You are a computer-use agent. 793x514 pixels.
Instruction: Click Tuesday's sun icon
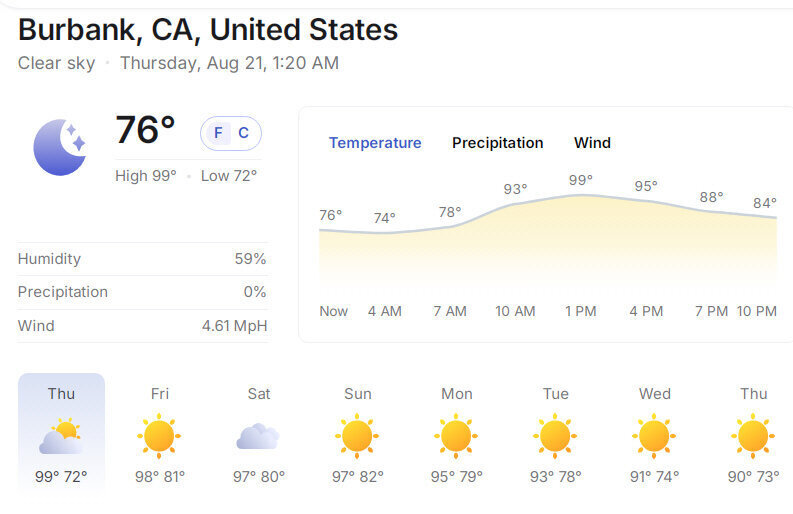click(555, 437)
